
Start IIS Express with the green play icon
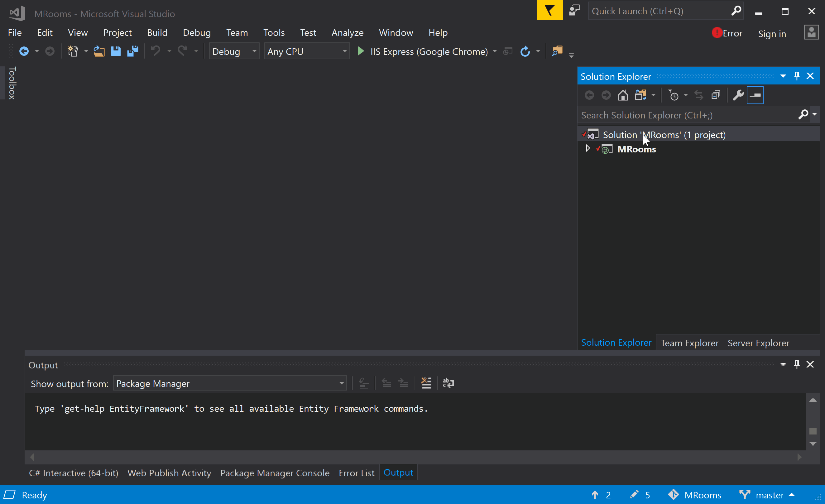coord(361,51)
